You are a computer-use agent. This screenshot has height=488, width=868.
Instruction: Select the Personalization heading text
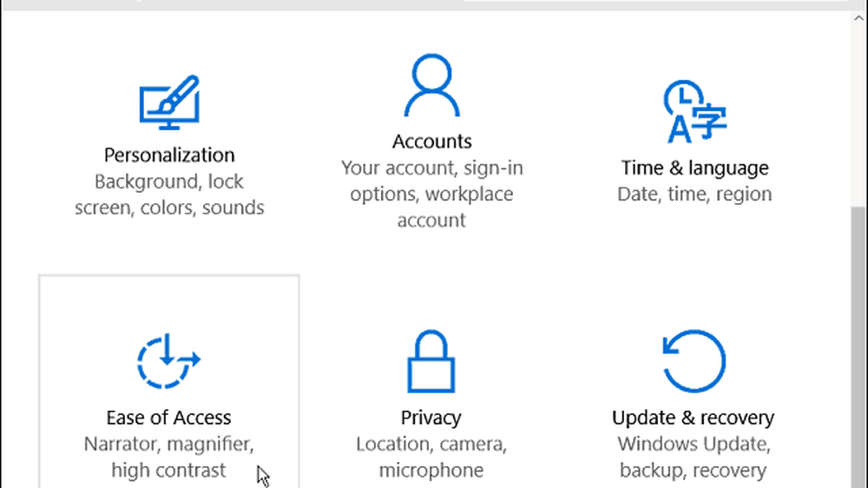click(x=169, y=155)
